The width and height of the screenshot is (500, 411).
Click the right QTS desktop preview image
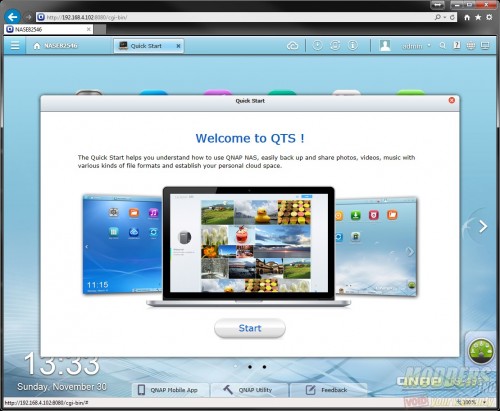tap(376, 247)
